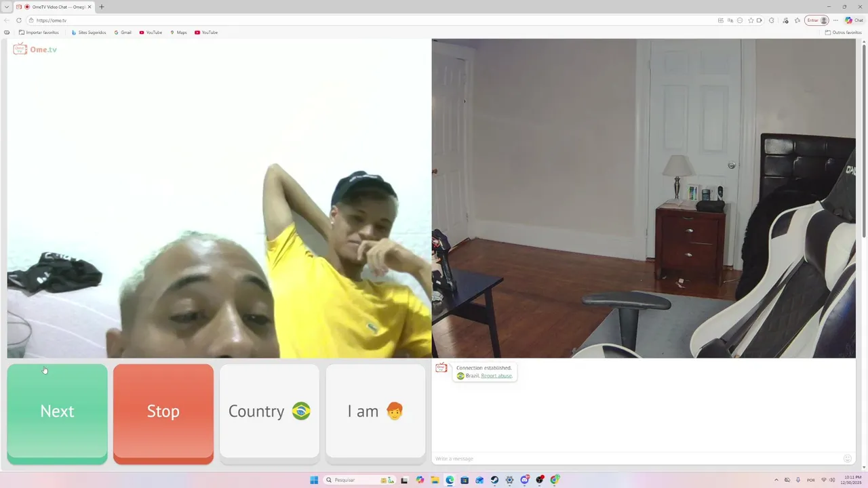Click the Report abuse link
The height and width of the screenshot is (488, 868).
[496, 375]
